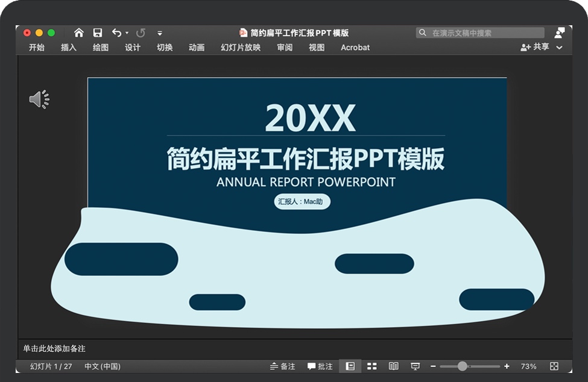Screen dimensions: 588x382
Task: Click the Home icon in title bar
Action: coord(79,33)
